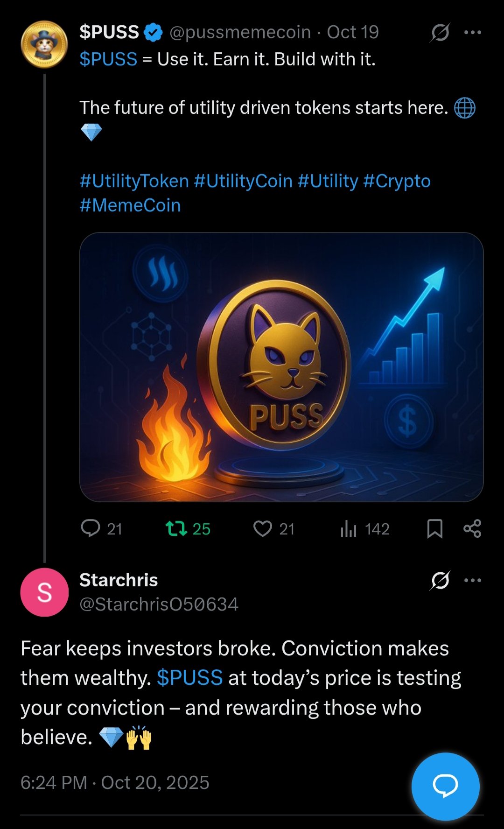The width and height of the screenshot is (504, 829).
Task: Open the #UtilityToken hashtag
Action: click(134, 181)
